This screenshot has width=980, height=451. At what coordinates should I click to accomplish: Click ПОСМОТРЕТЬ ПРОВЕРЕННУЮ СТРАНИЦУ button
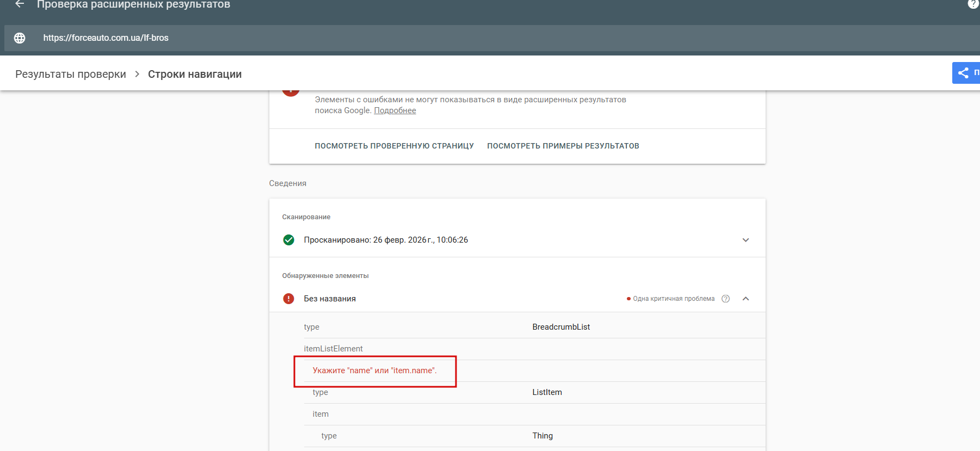pyautogui.click(x=395, y=146)
